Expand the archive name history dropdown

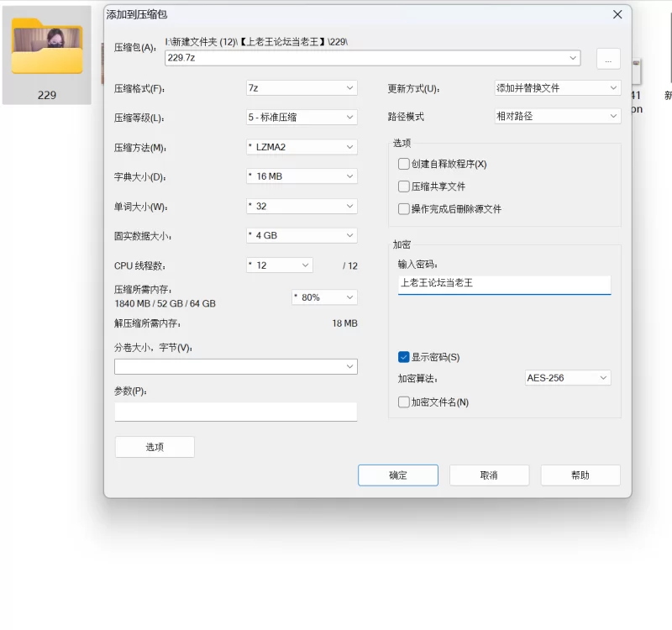pyautogui.click(x=573, y=58)
